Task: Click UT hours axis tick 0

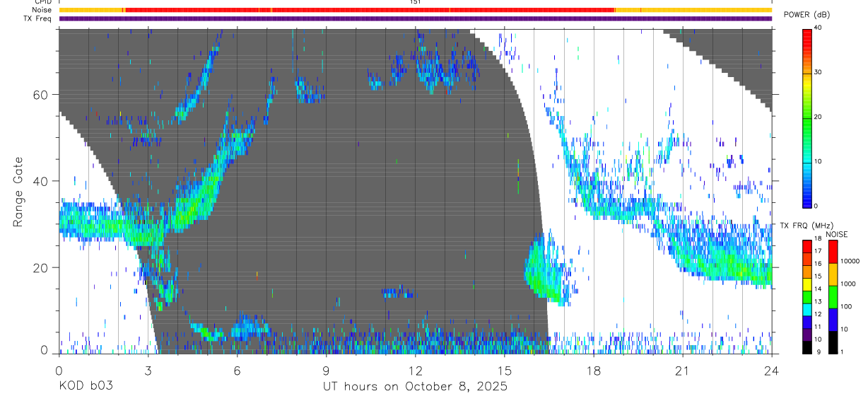Action: point(59,371)
